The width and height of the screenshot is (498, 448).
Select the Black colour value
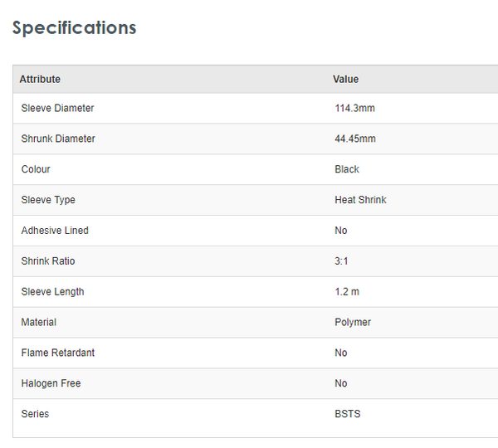point(347,169)
